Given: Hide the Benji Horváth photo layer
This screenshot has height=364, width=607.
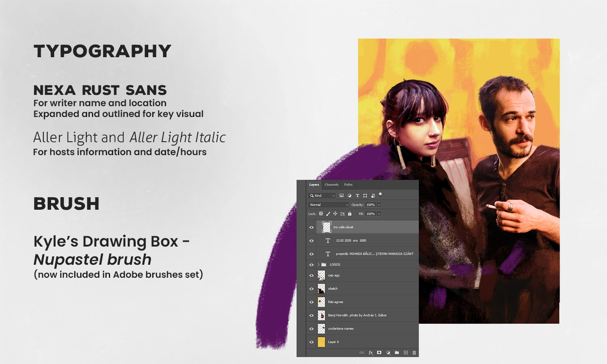Looking at the screenshot, I should pos(311,315).
